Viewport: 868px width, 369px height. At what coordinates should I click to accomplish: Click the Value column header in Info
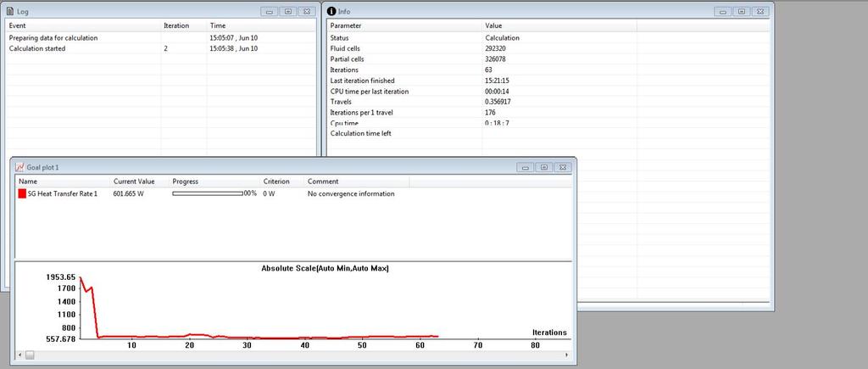click(x=559, y=25)
